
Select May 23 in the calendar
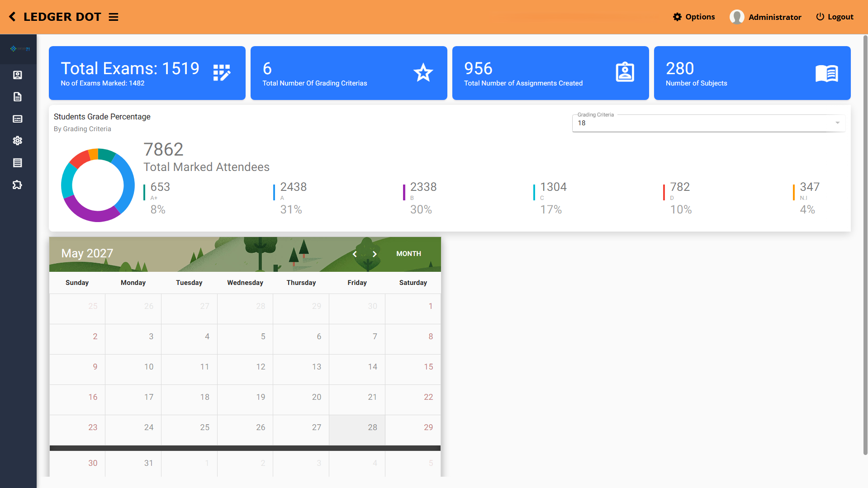pyautogui.click(x=77, y=430)
